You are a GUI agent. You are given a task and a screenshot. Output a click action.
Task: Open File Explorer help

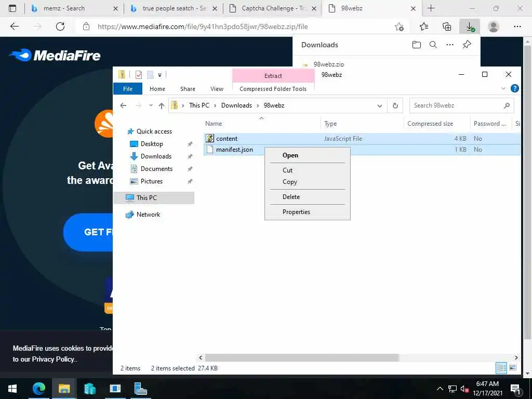[x=514, y=88]
